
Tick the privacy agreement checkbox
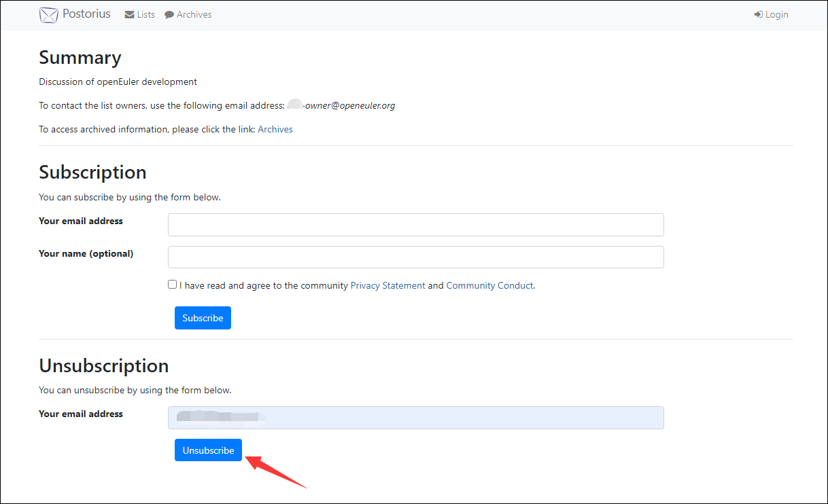point(173,285)
